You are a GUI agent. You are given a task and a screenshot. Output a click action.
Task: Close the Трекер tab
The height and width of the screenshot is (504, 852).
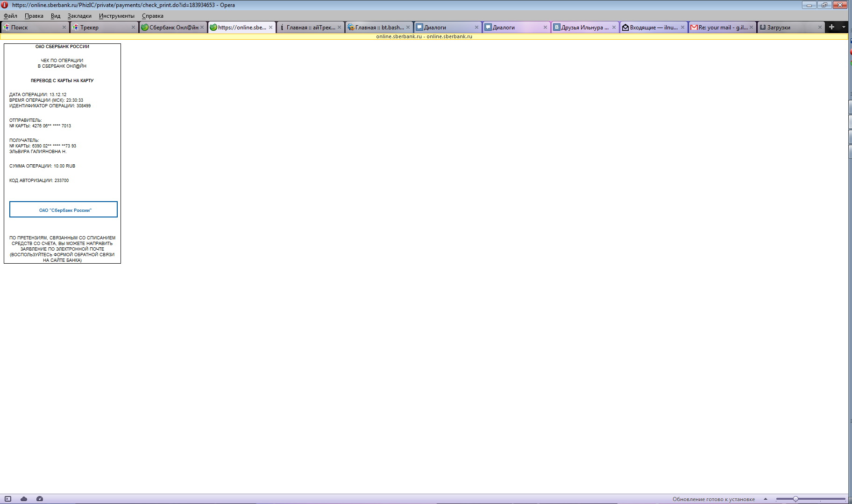coord(133,28)
